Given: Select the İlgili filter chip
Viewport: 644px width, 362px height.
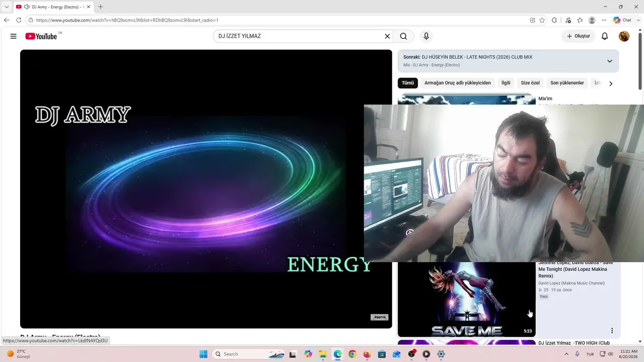Looking at the screenshot, I should pos(506,83).
